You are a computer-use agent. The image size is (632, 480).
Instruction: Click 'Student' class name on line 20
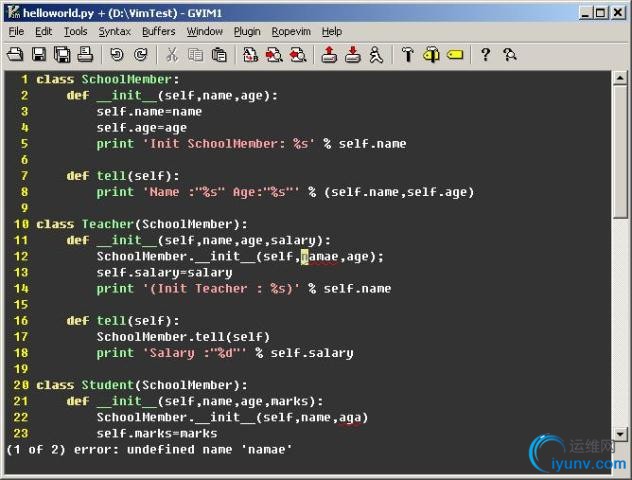tap(108, 385)
